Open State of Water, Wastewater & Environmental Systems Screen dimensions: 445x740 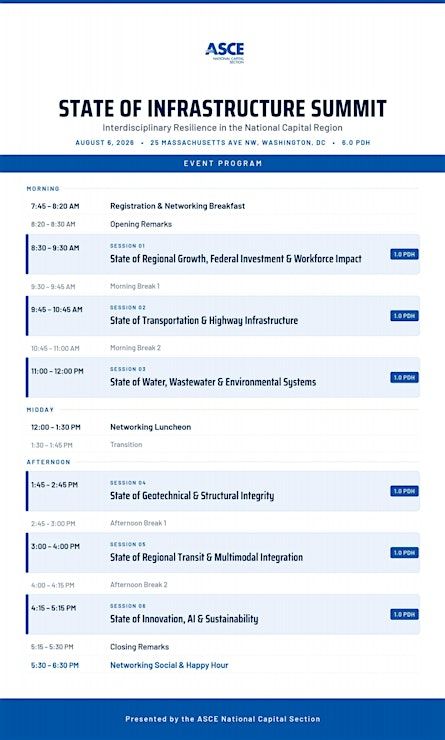[x=213, y=382]
